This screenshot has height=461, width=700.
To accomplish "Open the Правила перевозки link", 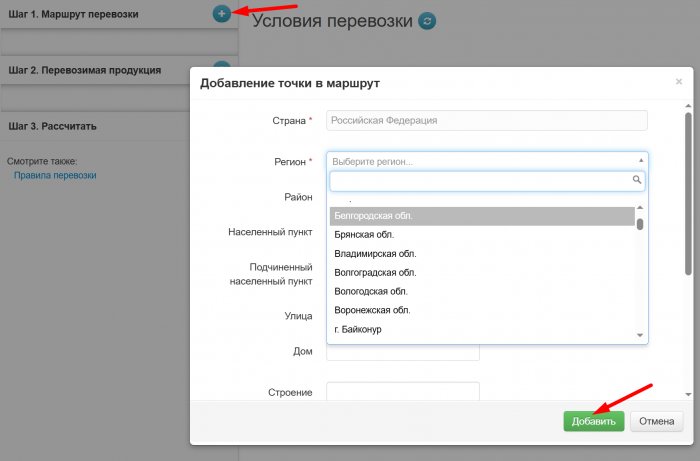I will (55, 175).
